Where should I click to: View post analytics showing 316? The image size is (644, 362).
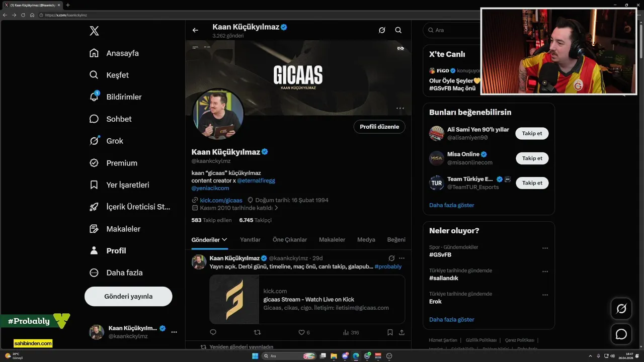coord(351,332)
